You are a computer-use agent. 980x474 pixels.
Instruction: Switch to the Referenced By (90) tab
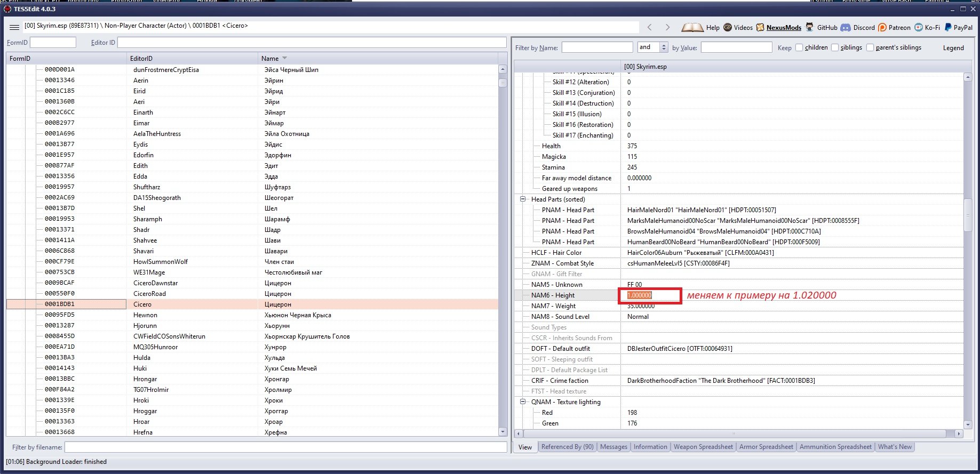click(567, 447)
